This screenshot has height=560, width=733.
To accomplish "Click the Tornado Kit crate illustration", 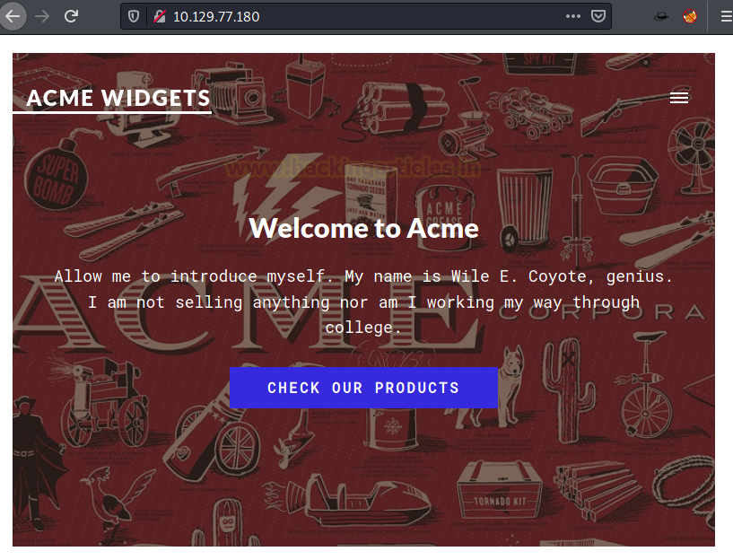I will (499, 490).
